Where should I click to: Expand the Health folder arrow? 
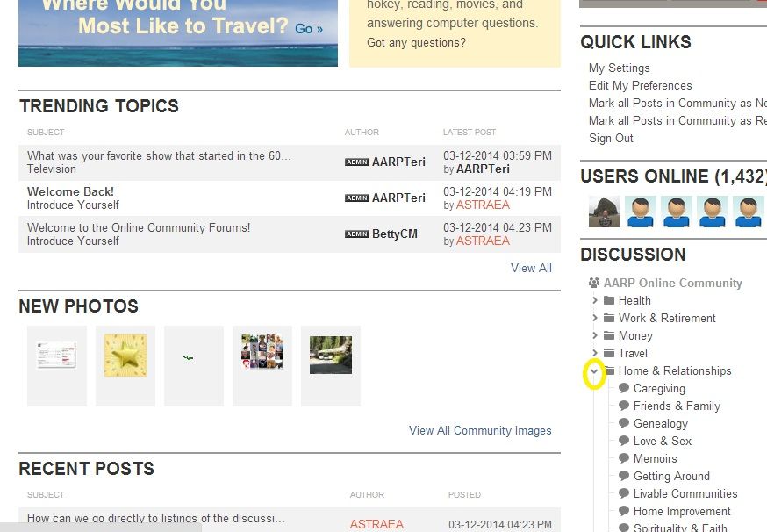[595, 300]
